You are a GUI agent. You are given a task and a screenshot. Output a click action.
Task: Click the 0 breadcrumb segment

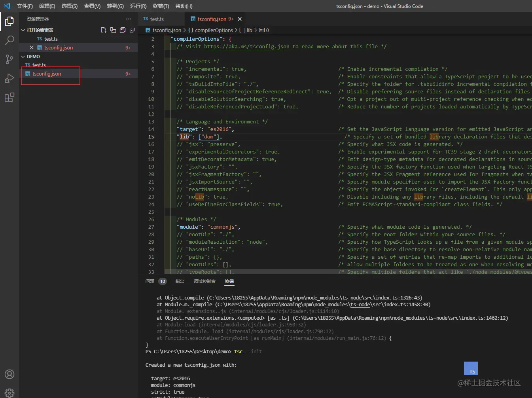264,30
